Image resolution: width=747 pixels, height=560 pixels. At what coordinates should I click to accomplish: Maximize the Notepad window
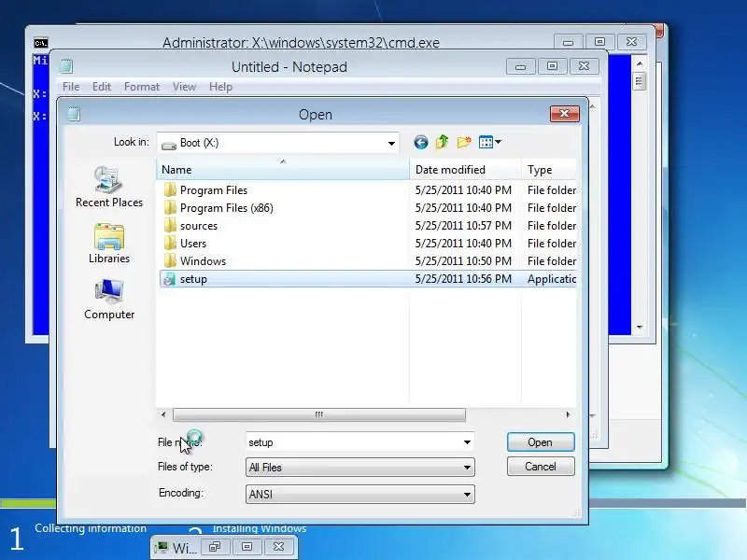[552, 66]
